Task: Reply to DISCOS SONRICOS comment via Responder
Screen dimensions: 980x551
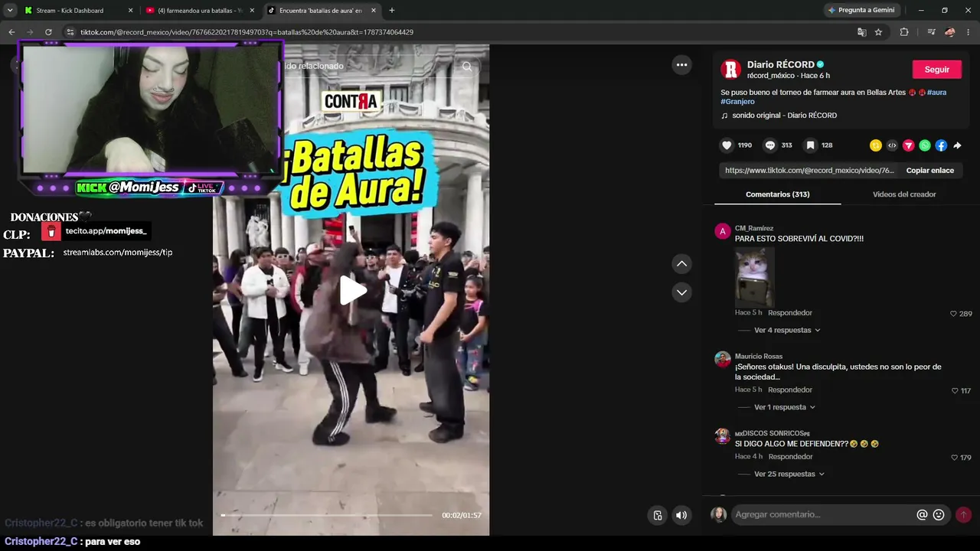Action: pos(790,457)
